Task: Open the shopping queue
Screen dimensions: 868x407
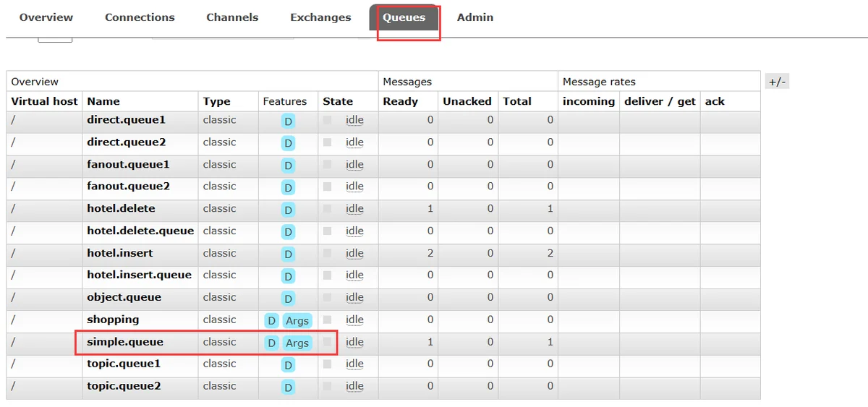Action: tap(113, 320)
